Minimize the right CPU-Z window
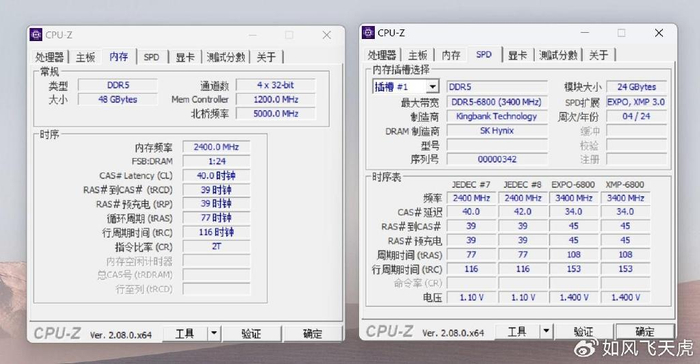This screenshot has width=700, height=364. click(x=584, y=33)
